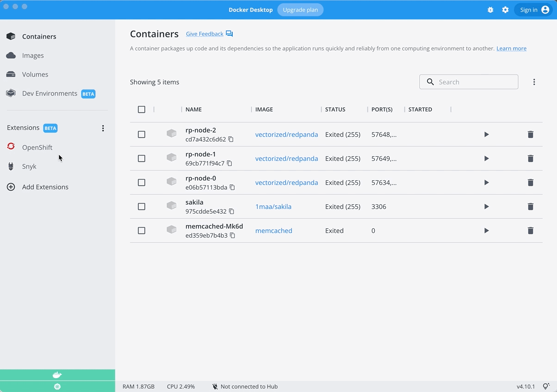Click the tips lightbulb icon
557x392 pixels.
coord(546,386)
